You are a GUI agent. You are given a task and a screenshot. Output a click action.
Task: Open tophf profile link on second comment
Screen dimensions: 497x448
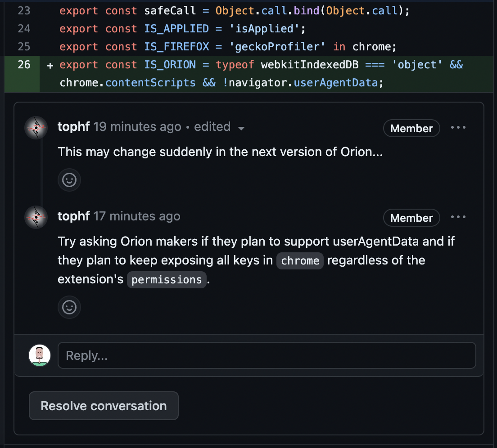[74, 216]
